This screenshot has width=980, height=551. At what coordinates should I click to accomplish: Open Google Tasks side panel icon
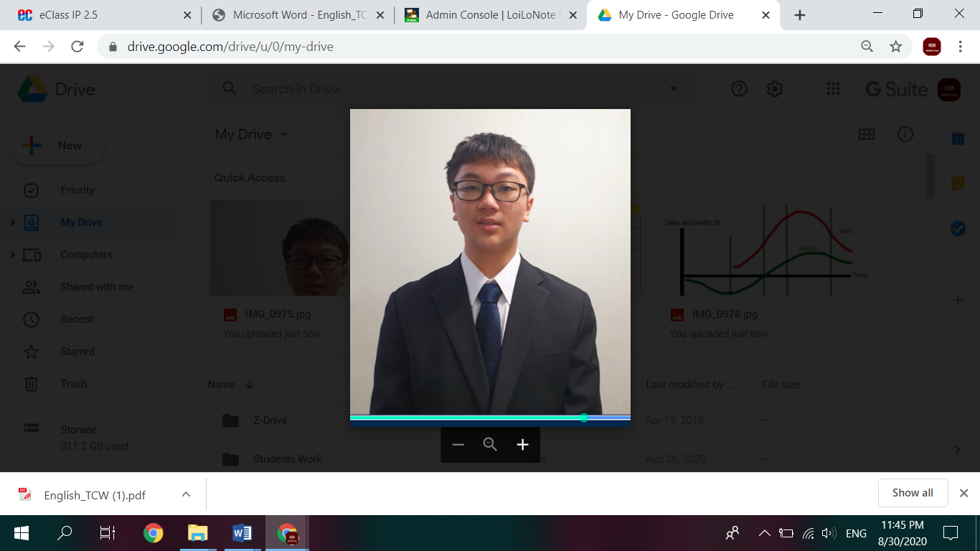click(x=958, y=228)
